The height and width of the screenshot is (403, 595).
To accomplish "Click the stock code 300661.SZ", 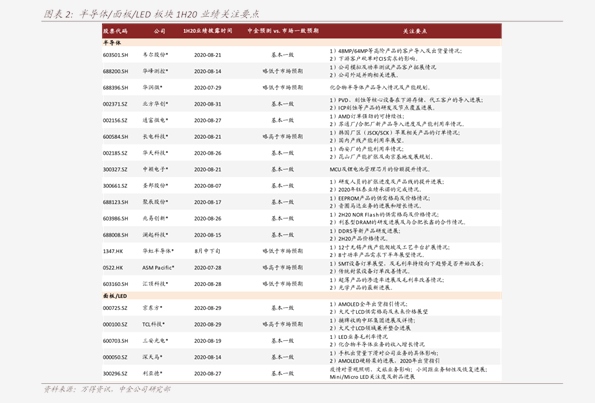I will tap(115, 186).
